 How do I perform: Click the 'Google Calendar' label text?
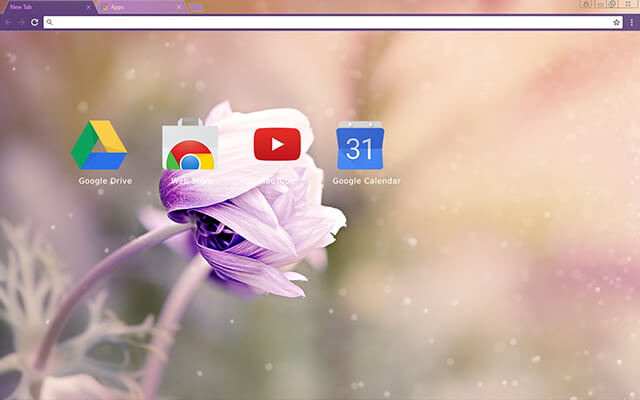367,181
